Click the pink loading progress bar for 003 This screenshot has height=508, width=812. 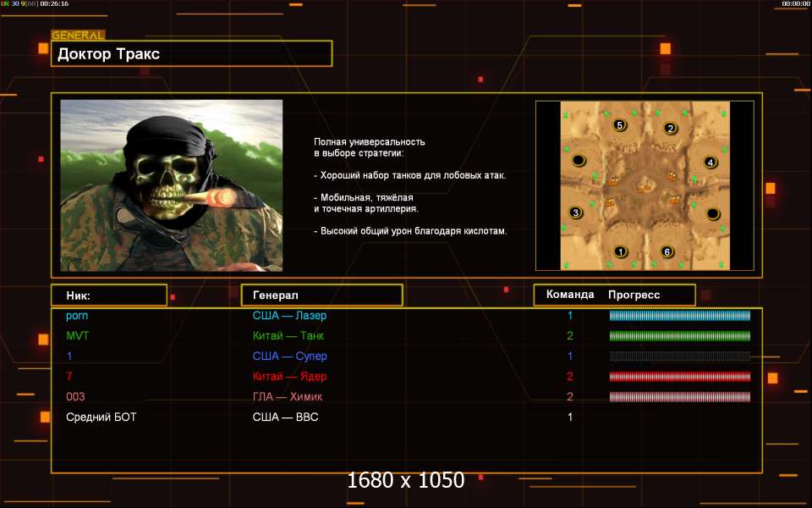point(679,396)
